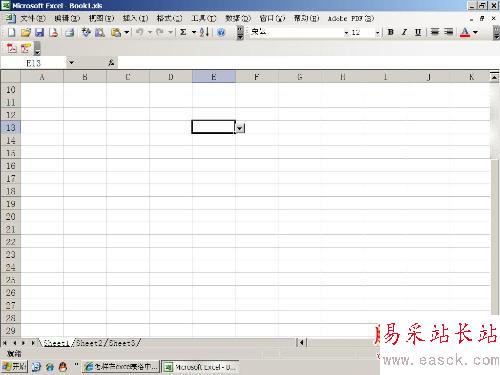Image resolution: width=500 pixels, height=375 pixels.
Task: Convert to PDF and email icon
Action: point(26,49)
